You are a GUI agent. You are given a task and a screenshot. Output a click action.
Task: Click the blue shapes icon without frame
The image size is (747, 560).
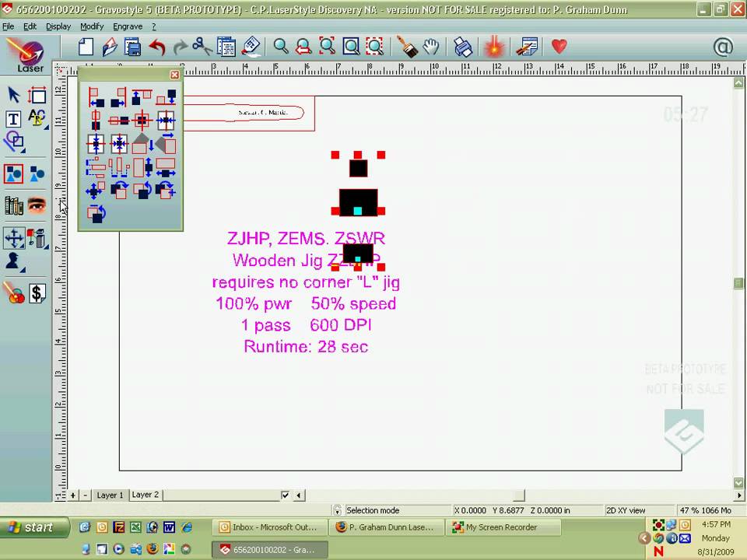tap(37, 173)
